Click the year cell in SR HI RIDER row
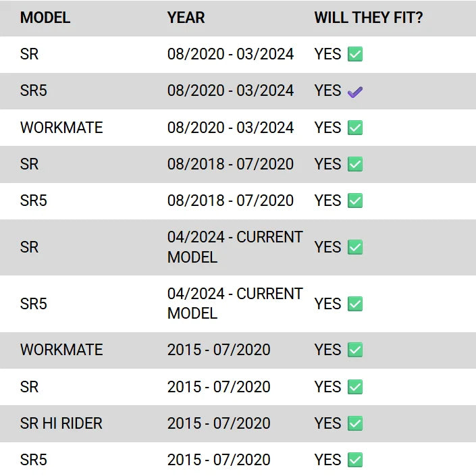The image size is (476, 476). tap(219, 423)
